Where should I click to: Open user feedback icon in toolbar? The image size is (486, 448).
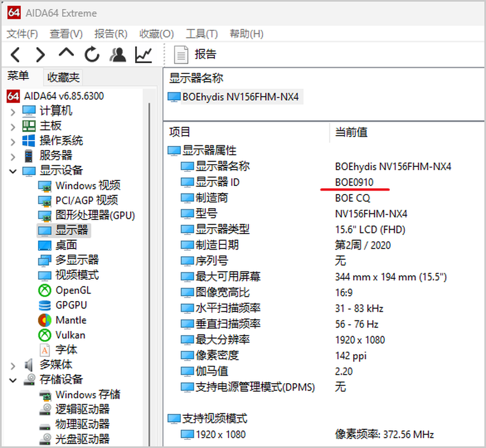click(x=117, y=54)
